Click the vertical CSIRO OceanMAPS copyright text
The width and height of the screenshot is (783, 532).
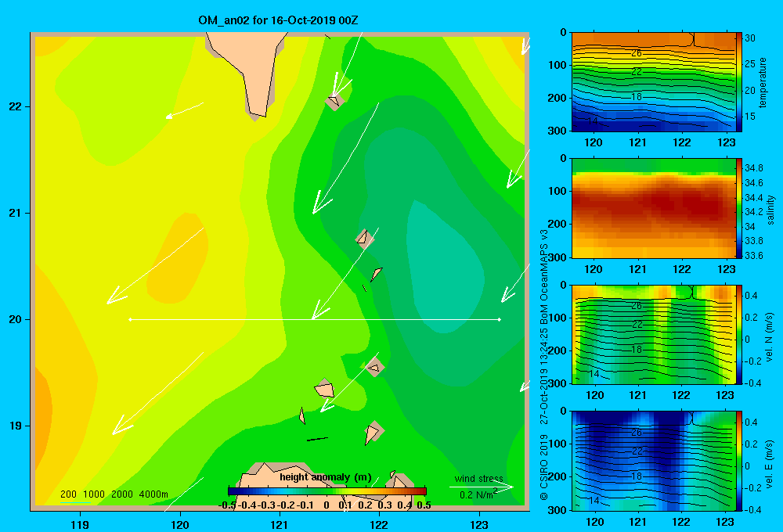544,365
